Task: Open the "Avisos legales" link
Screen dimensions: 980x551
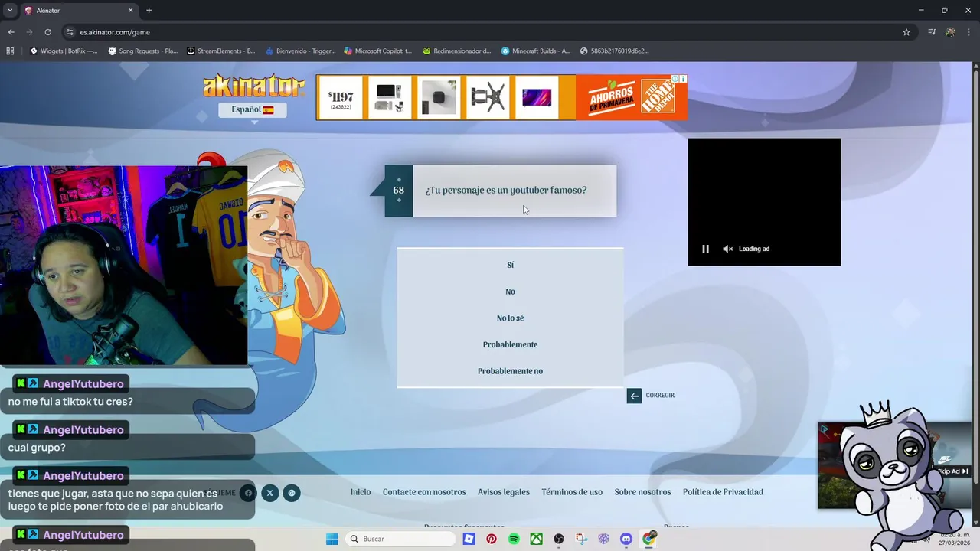Action: (504, 492)
